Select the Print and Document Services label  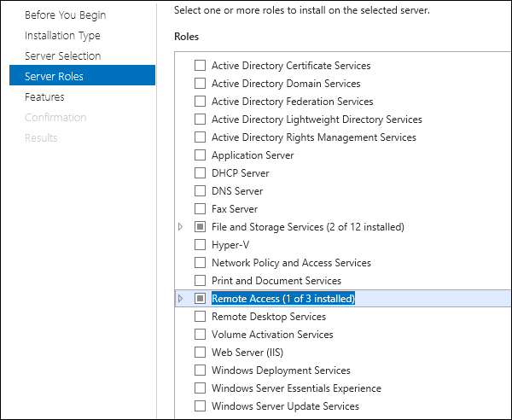pos(276,281)
